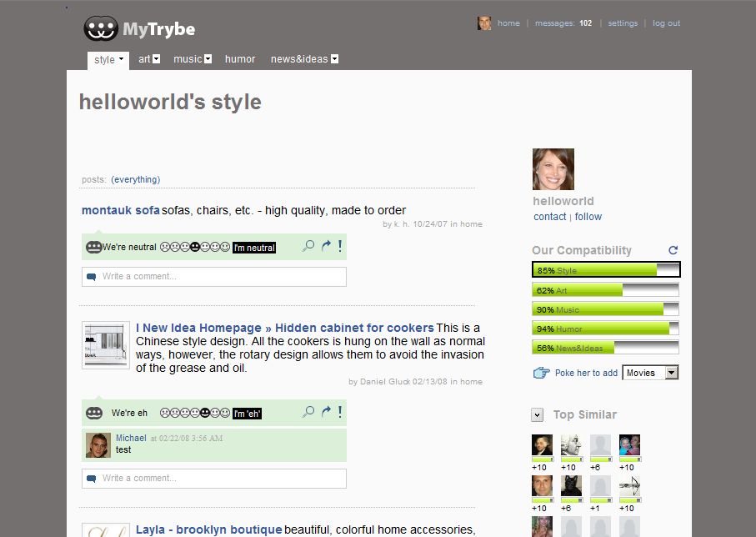This screenshot has height=537, width=756.
Task: Refresh Our Compatibility with the reload icon
Action: tap(673, 250)
